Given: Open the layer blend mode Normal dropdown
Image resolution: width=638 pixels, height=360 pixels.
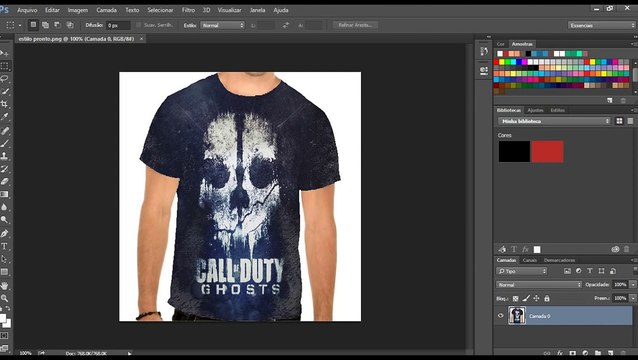Looking at the screenshot, I should pos(539,285).
